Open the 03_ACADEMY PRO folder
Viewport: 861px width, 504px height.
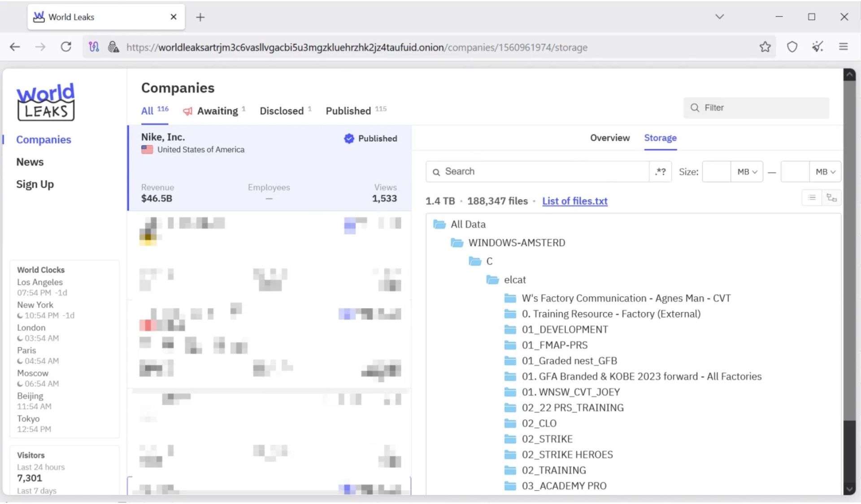coord(555,487)
